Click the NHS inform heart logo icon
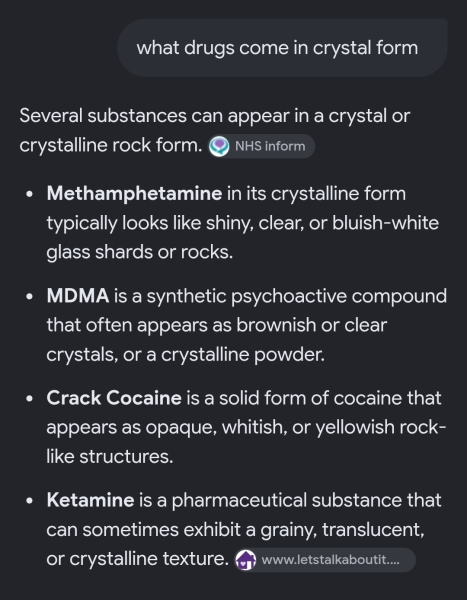Viewport: 467px width, 600px height. pyautogui.click(x=219, y=147)
